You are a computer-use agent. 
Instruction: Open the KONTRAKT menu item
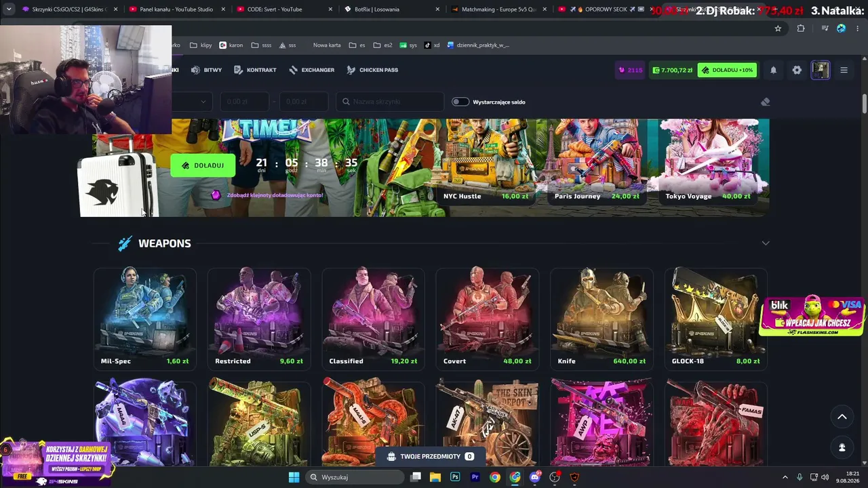255,70
